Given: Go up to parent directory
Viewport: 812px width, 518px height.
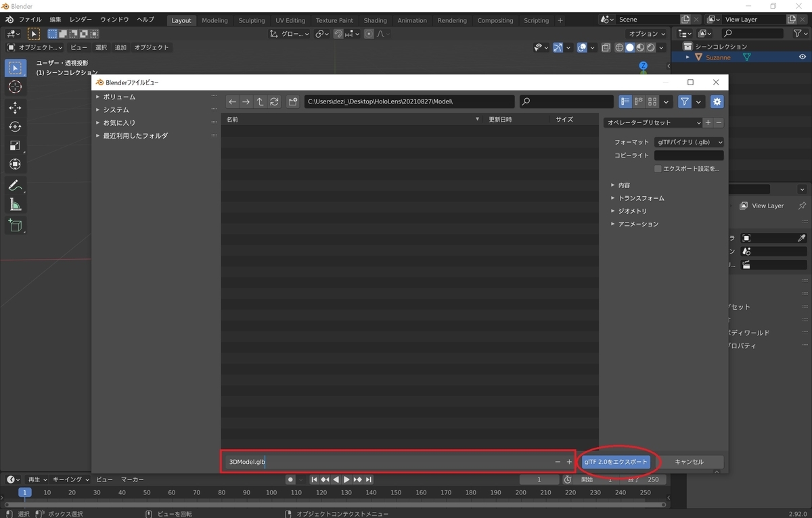Looking at the screenshot, I should pos(260,101).
